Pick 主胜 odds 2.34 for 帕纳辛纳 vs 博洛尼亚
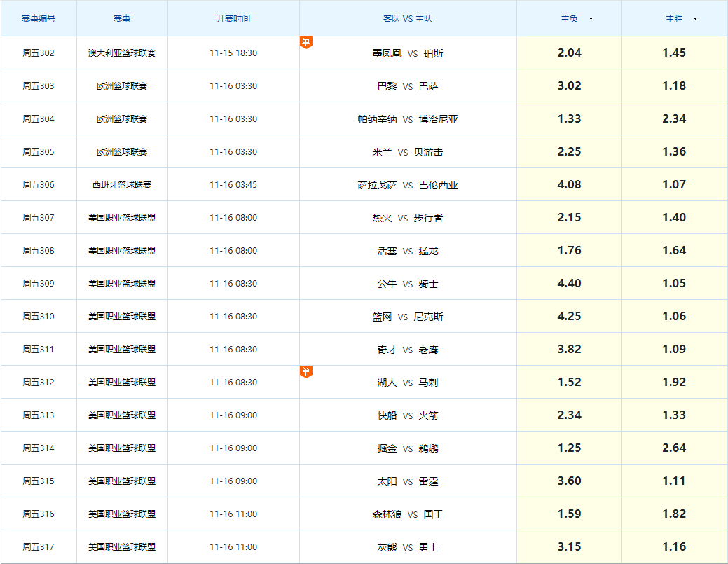 (x=674, y=119)
